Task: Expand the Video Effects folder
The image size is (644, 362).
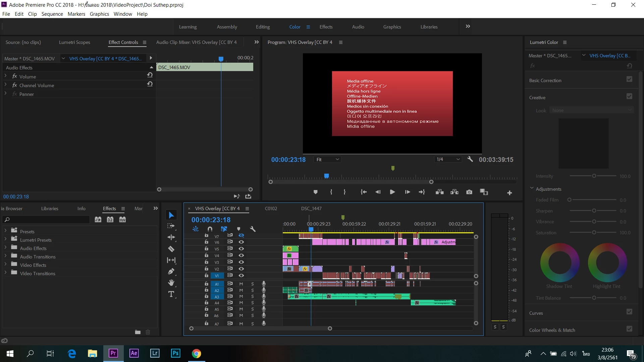Action: point(5,265)
